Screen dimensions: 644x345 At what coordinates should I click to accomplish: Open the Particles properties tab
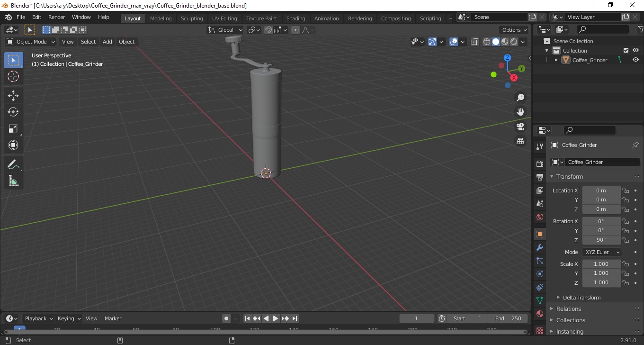(x=540, y=261)
